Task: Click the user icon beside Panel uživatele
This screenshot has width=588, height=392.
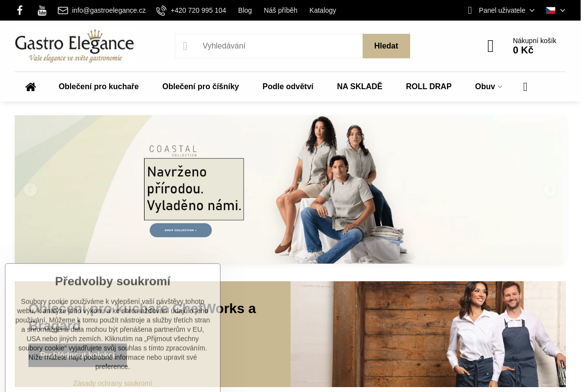Action: click(x=470, y=10)
